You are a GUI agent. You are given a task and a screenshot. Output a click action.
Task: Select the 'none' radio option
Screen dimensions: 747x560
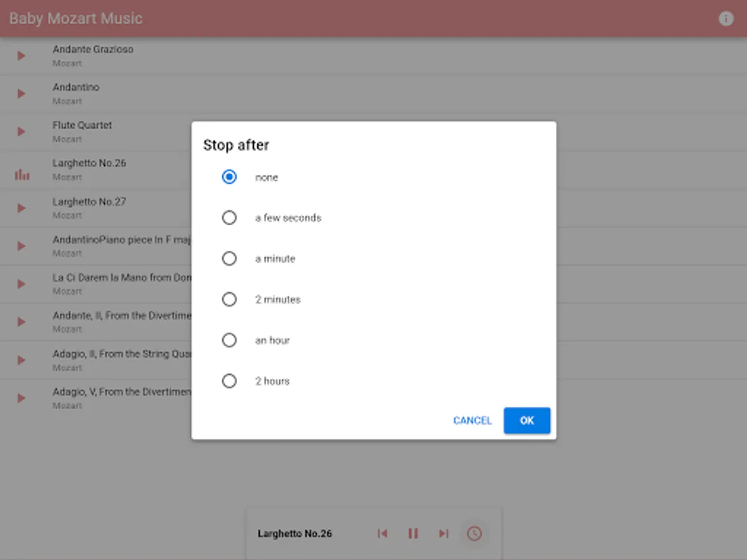coord(230,177)
